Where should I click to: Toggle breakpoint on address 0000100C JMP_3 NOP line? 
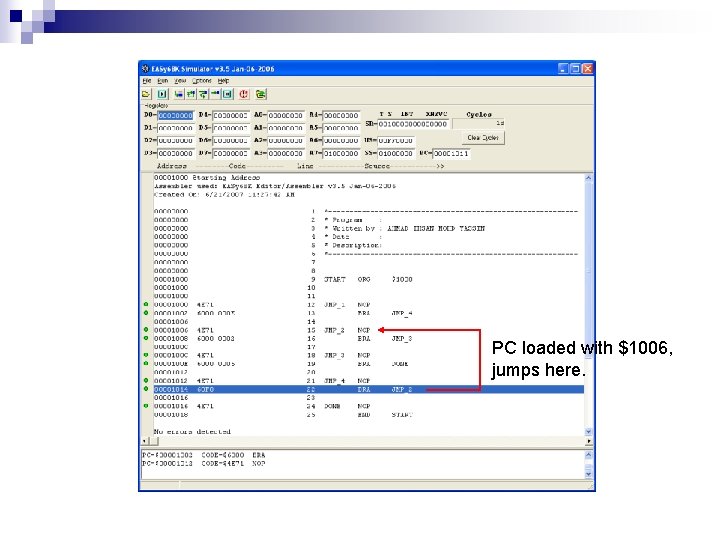pyautogui.click(x=146, y=355)
